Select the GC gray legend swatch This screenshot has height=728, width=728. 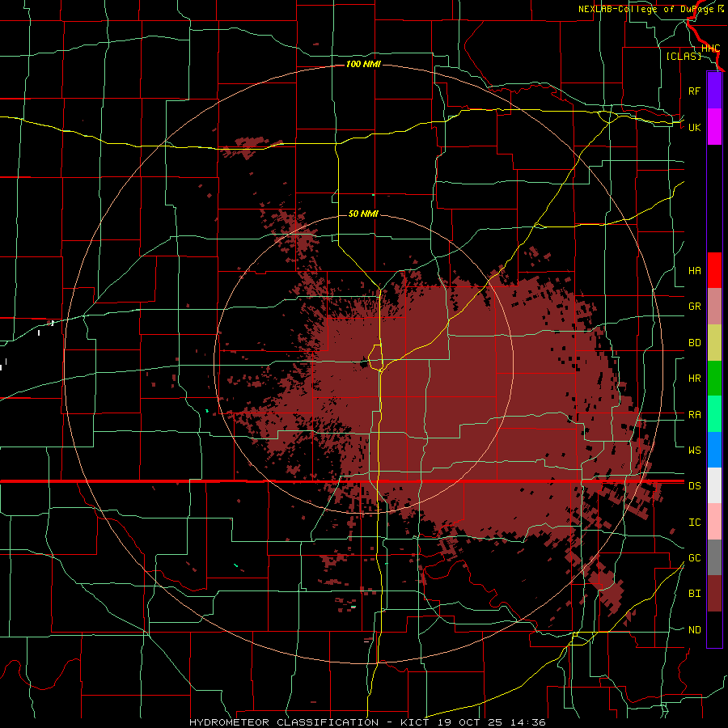tap(714, 557)
